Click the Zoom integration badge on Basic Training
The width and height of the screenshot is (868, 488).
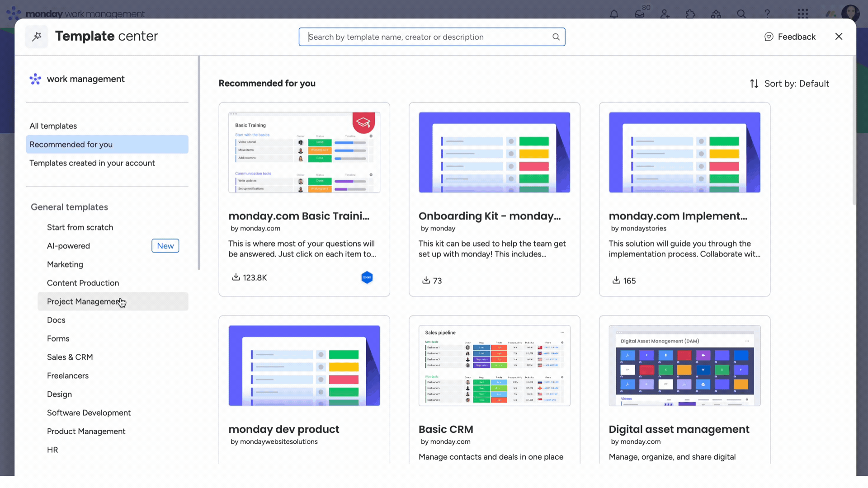(367, 277)
